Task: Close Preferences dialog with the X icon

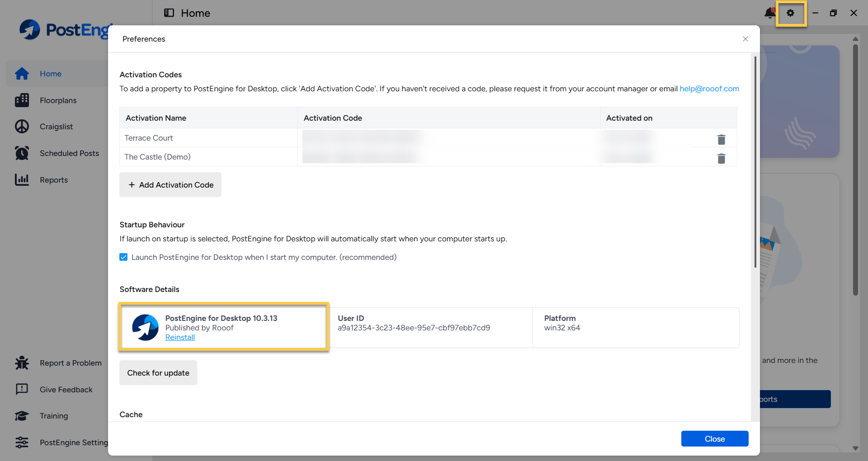Action: coord(745,39)
